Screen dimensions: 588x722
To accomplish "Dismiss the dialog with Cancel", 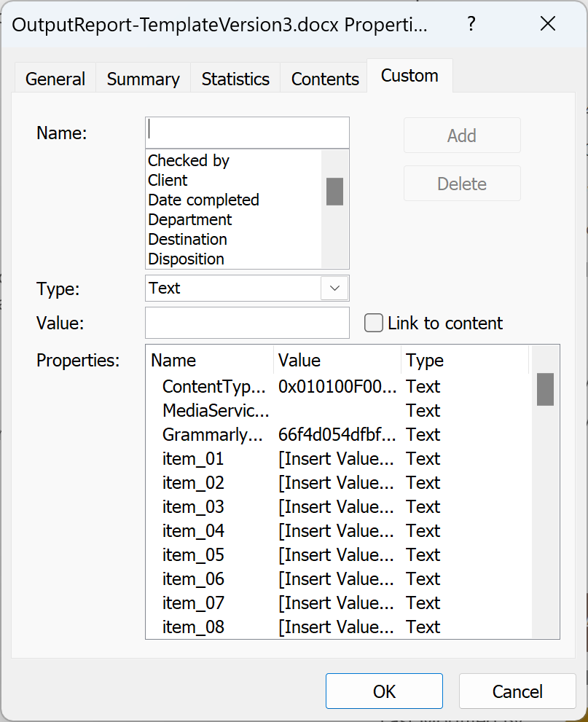I will click(517, 691).
